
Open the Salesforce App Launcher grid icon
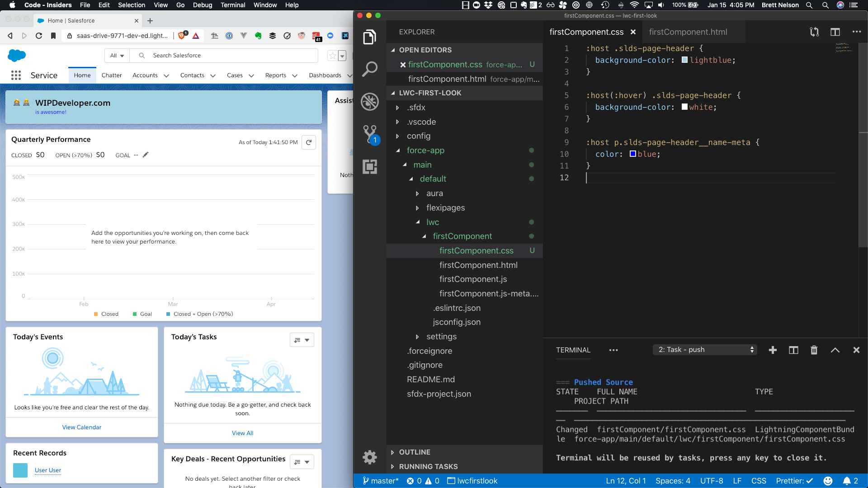click(16, 75)
